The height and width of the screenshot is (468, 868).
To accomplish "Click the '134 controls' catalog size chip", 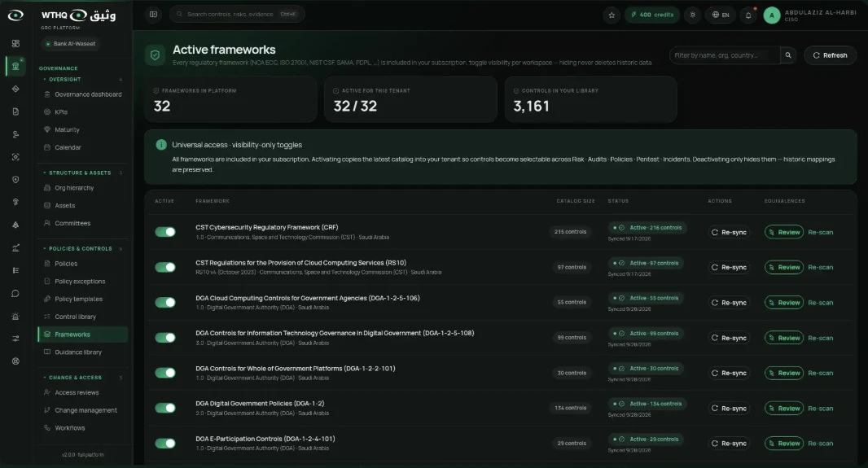I will 570,408.
